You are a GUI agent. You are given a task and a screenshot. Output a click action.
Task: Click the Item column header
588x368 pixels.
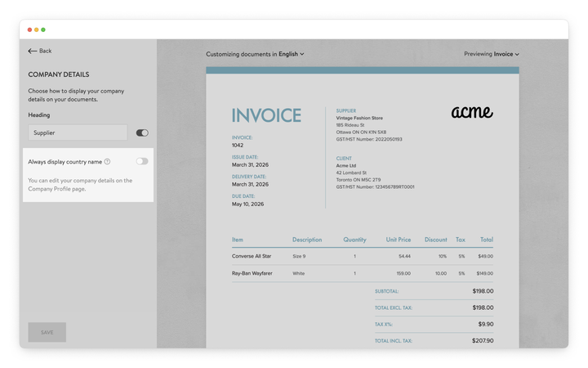coord(238,240)
